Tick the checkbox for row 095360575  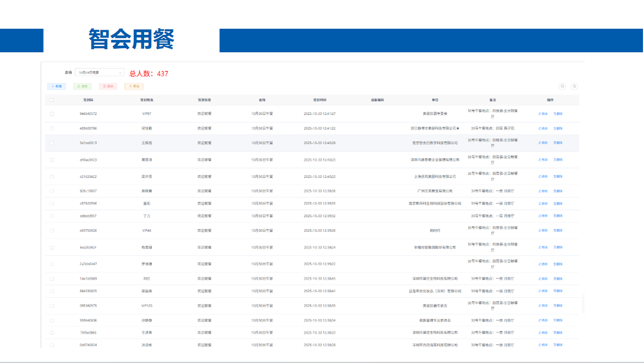[x=52, y=306]
